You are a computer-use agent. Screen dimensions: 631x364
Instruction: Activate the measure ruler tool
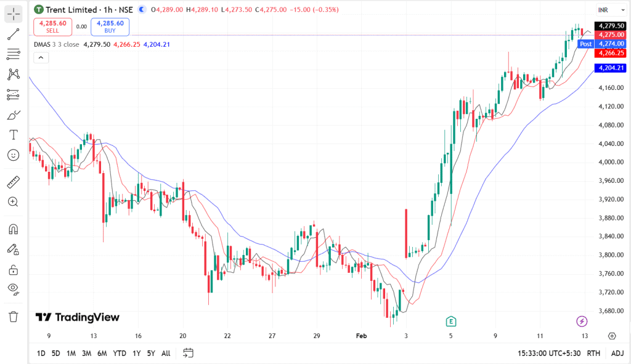coord(12,181)
